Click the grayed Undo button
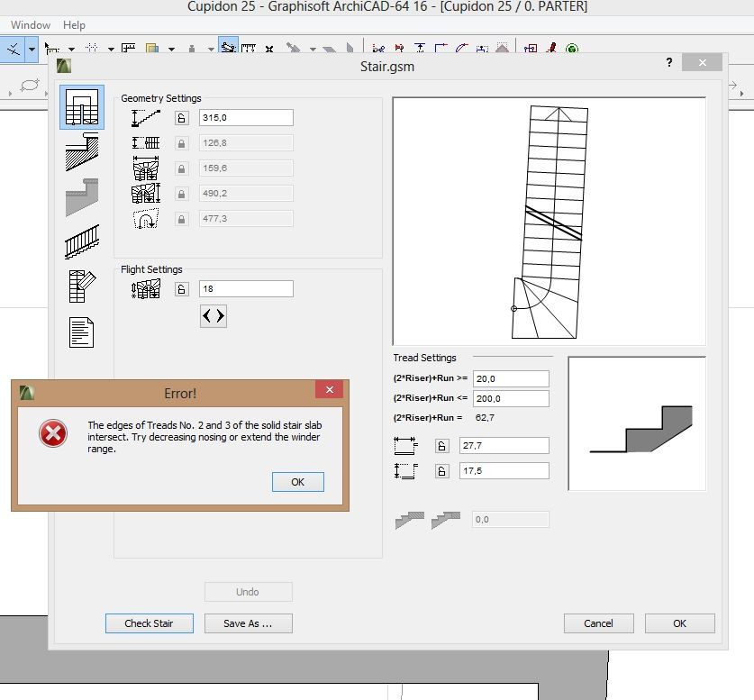The width and height of the screenshot is (754, 700). coord(248,592)
